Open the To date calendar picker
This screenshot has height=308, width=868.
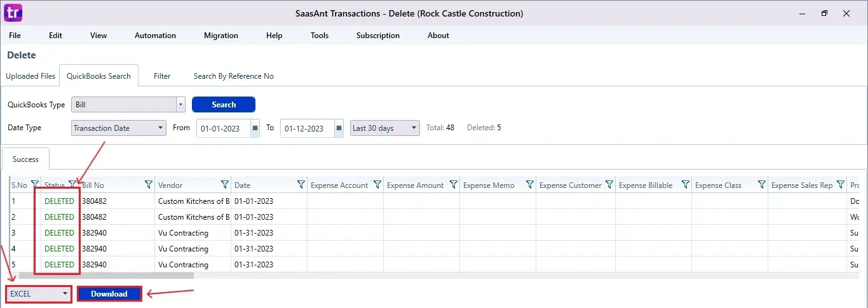pyautogui.click(x=339, y=128)
